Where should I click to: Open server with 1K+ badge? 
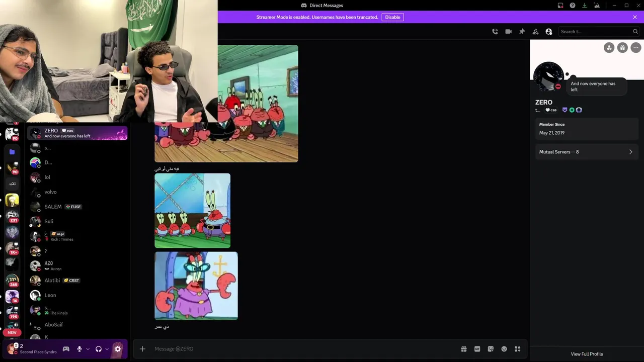(12, 248)
